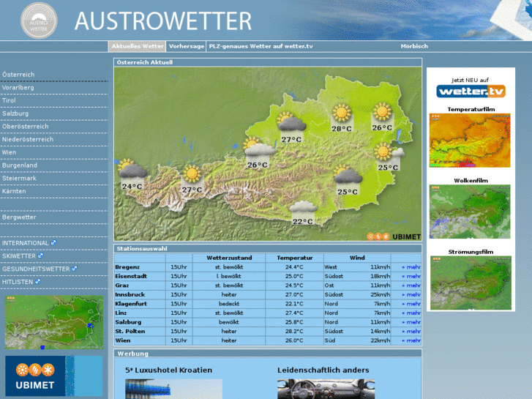Click the external link icon beside INTERNATIONAL
532x399 pixels.
(x=53, y=242)
